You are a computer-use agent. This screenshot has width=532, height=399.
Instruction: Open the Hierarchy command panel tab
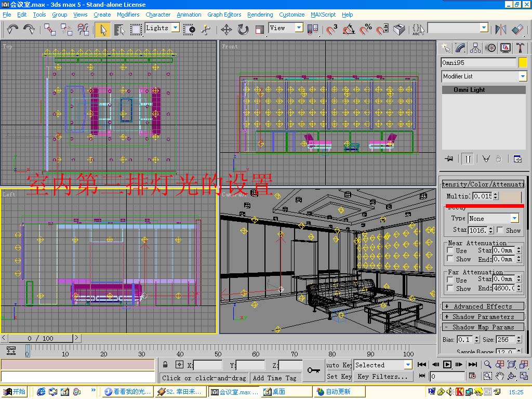tap(475, 48)
